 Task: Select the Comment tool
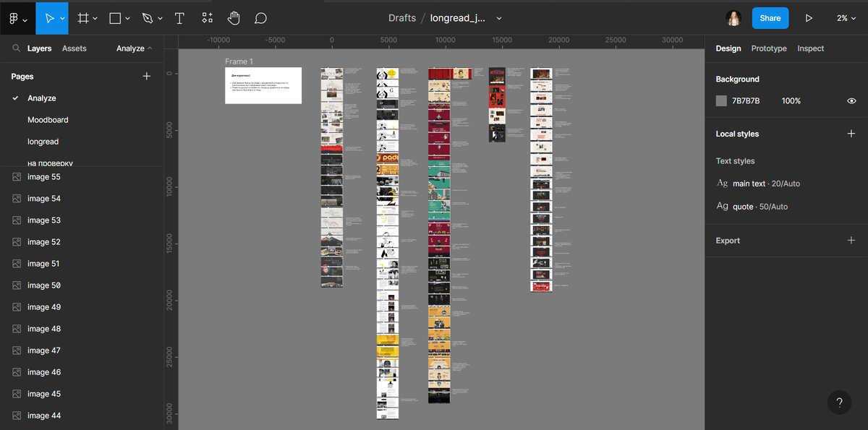point(260,17)
